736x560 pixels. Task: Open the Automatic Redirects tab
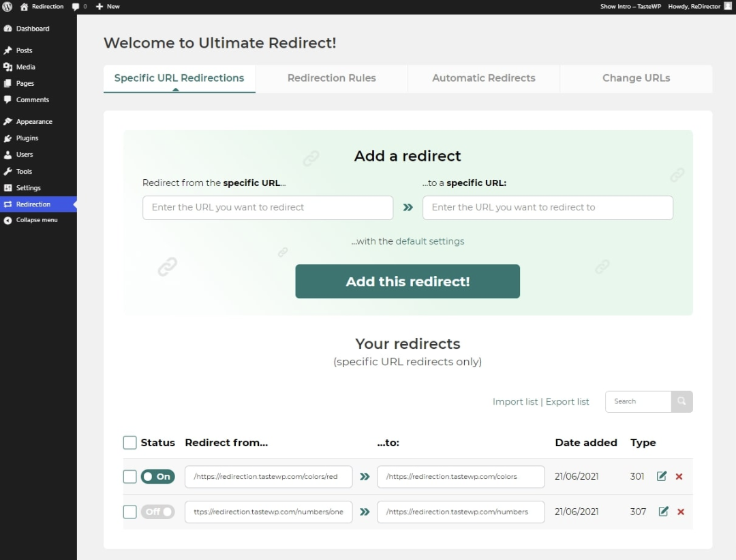(483, 78)
